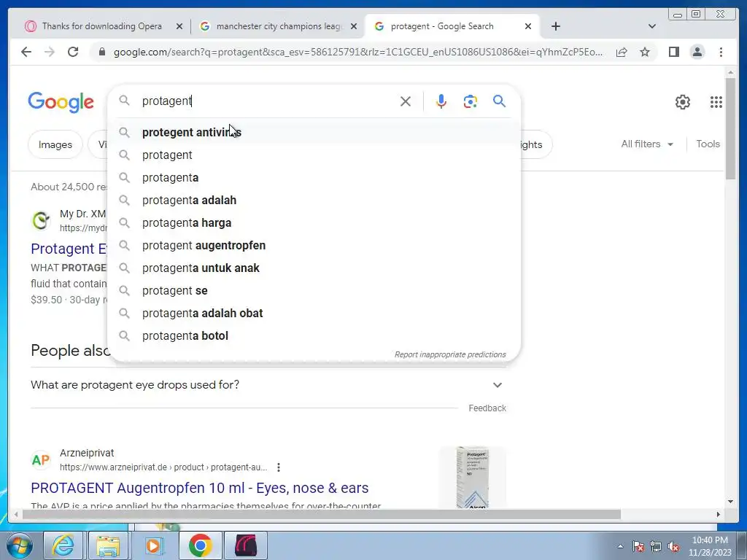This screenshot has width=747, height=560.
Task: Click the Protagent product thumbnail image
Action: coord(472,478)
